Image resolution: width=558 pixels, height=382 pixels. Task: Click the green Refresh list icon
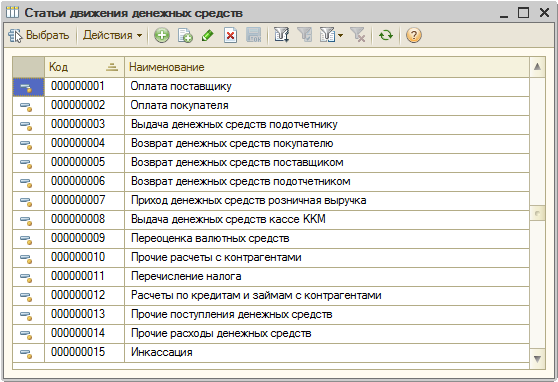(x=386, y=35)
